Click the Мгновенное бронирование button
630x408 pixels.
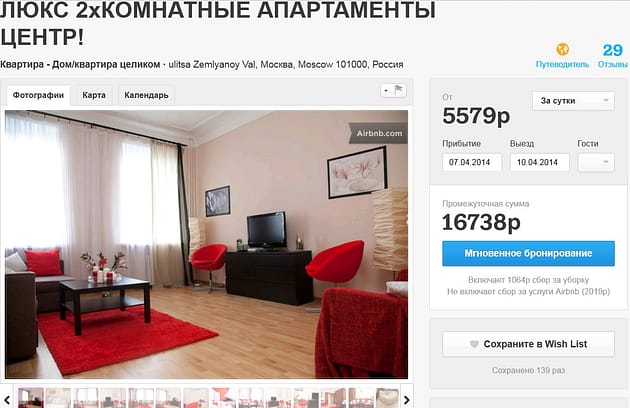click(x=528, y=253)
